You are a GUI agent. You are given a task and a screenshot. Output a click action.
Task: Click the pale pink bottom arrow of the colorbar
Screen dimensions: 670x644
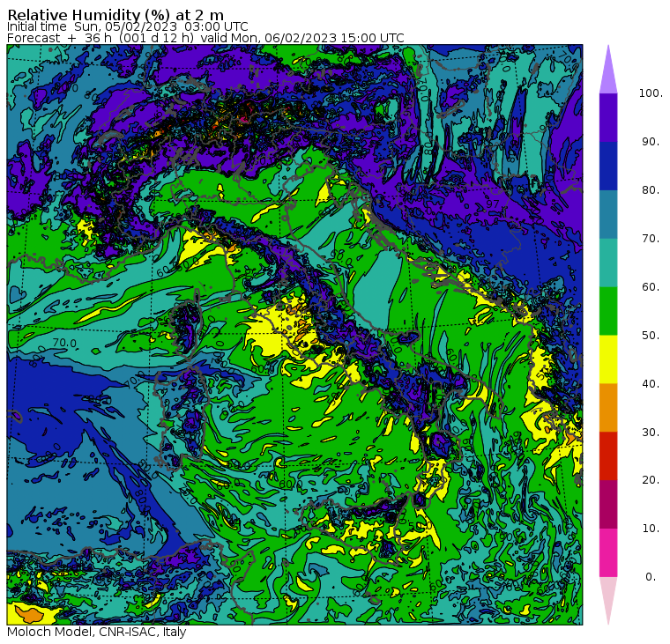608,598
